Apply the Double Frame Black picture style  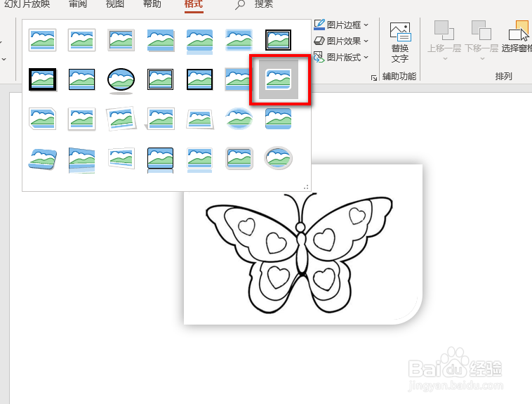click(x=278, y=40)
